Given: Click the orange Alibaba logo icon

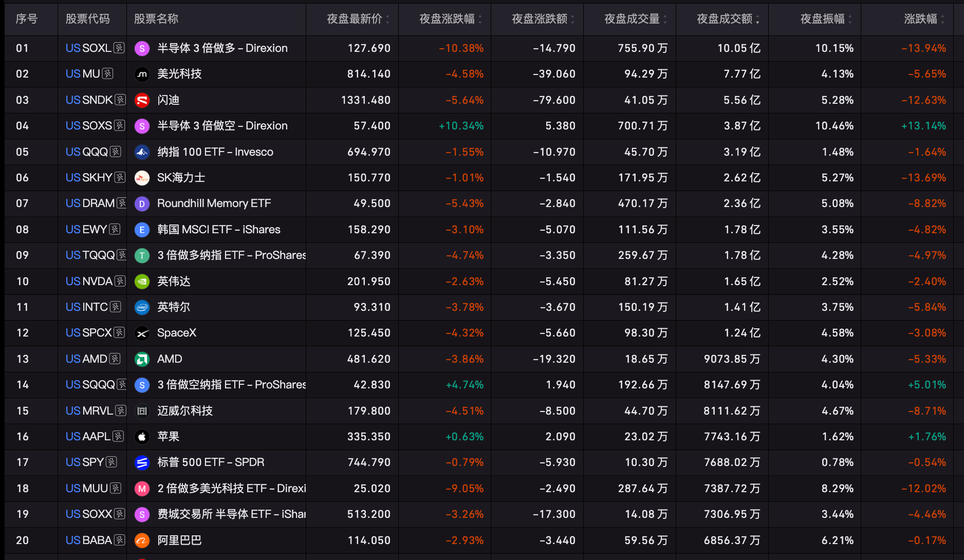Looking at the screenshot, I should (x=142, y=540).
